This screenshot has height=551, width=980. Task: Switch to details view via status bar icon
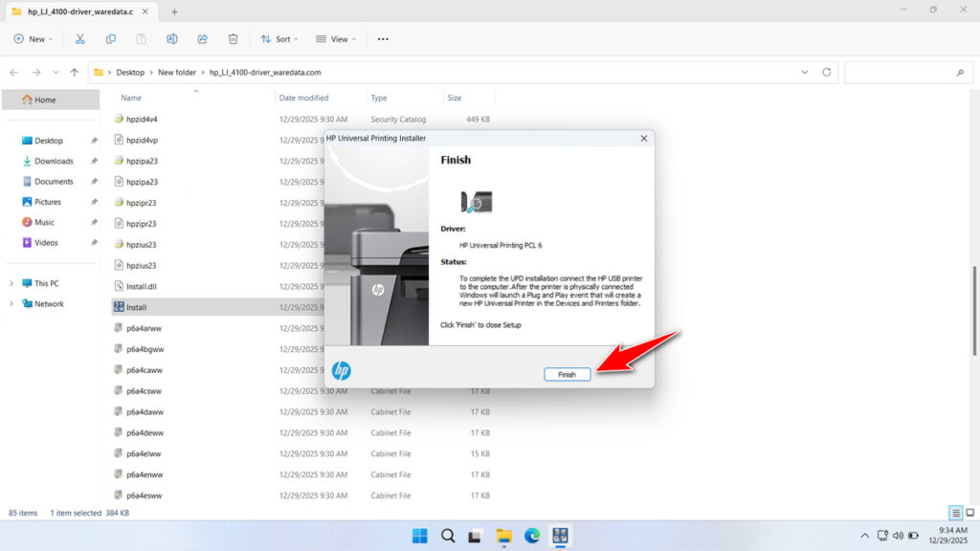point(954,513)
